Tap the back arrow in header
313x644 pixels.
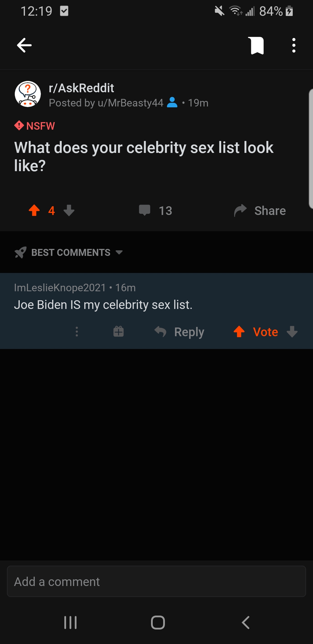point(24,45)
